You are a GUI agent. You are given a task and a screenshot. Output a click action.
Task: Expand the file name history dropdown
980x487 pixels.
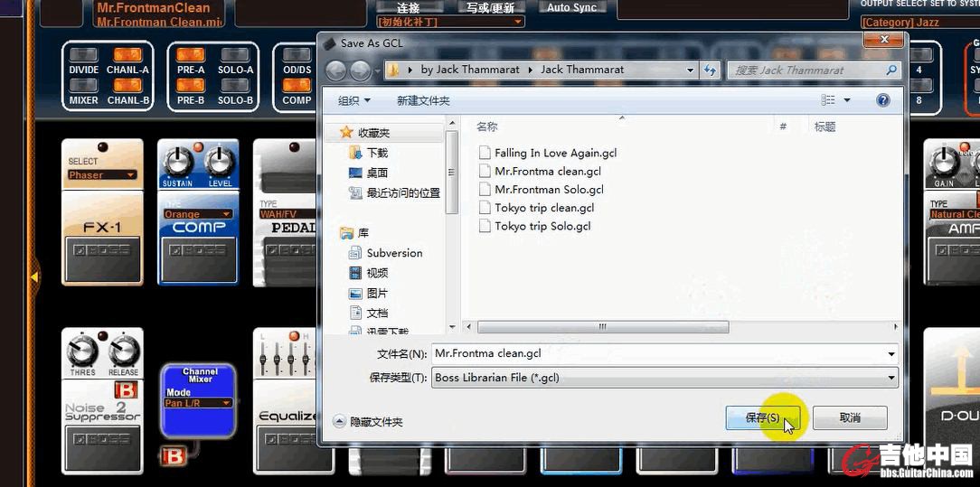(892, 354)
